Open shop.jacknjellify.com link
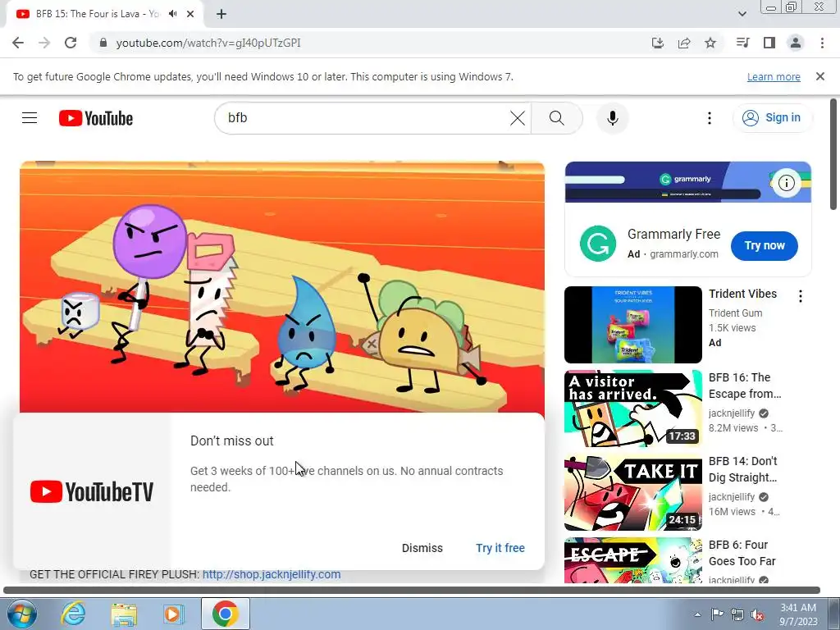The width and height of the screenshot is (840, 630). (272, 574)
